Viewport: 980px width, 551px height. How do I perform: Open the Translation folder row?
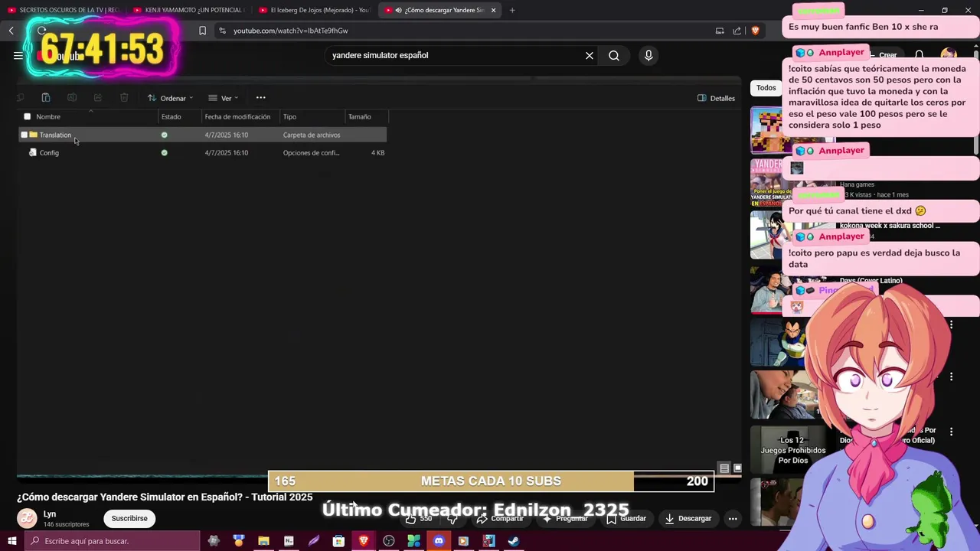203,135
